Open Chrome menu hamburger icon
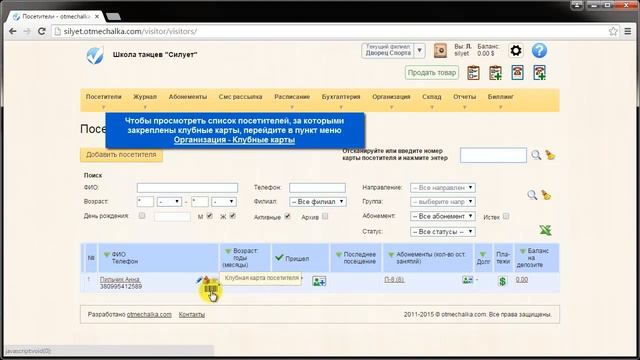The image size is (640, 360). tap(628, 31)
